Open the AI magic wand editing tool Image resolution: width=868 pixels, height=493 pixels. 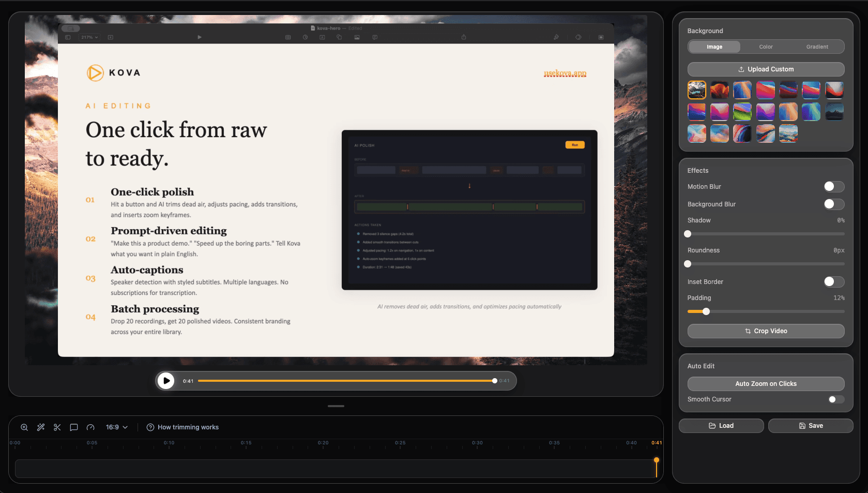(x=41, y=427)
